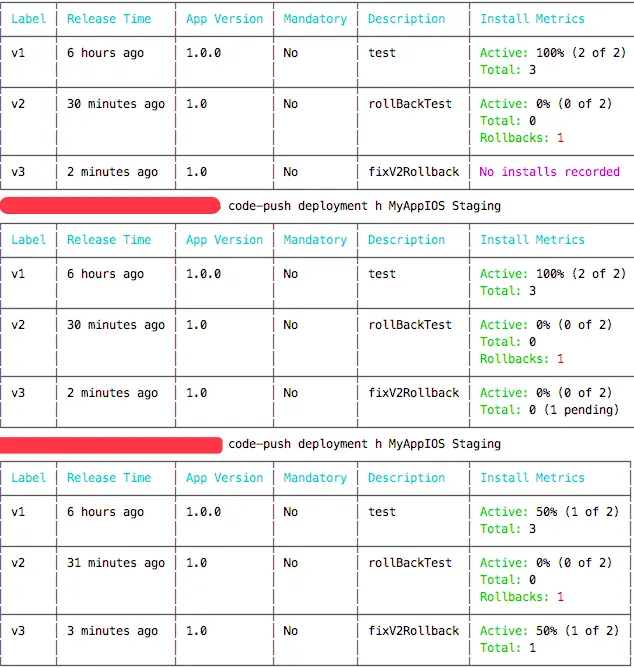The width and height of the screenshot is (634, 668).
Task: Click the second red redacted prompt bar
Action: [111, 445]
